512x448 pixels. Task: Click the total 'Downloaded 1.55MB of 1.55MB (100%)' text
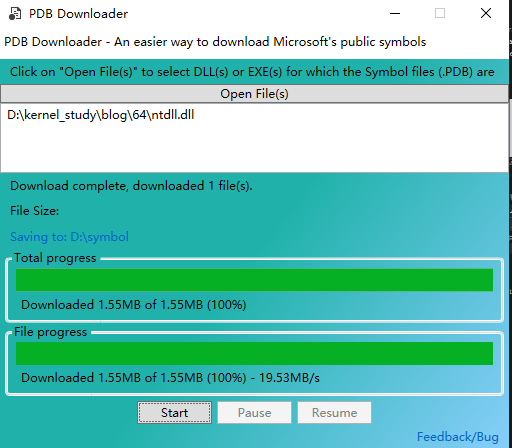[x=134, y=305]
